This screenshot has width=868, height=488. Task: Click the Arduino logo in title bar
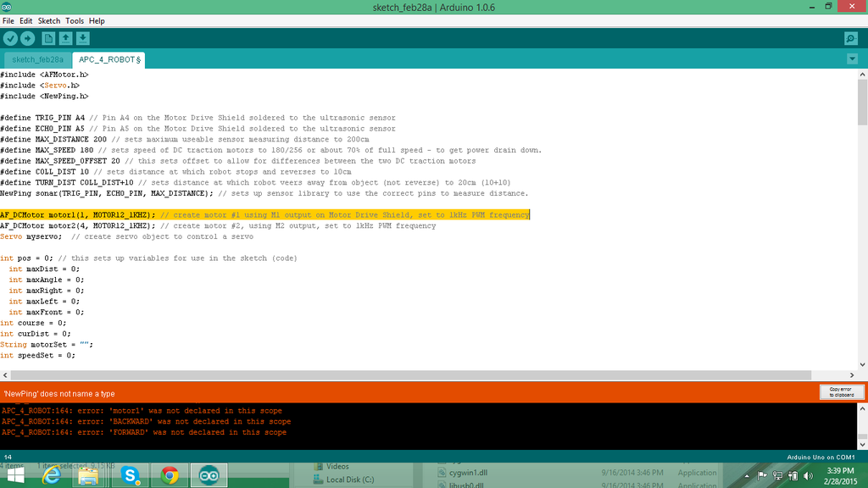pos(7,7)
